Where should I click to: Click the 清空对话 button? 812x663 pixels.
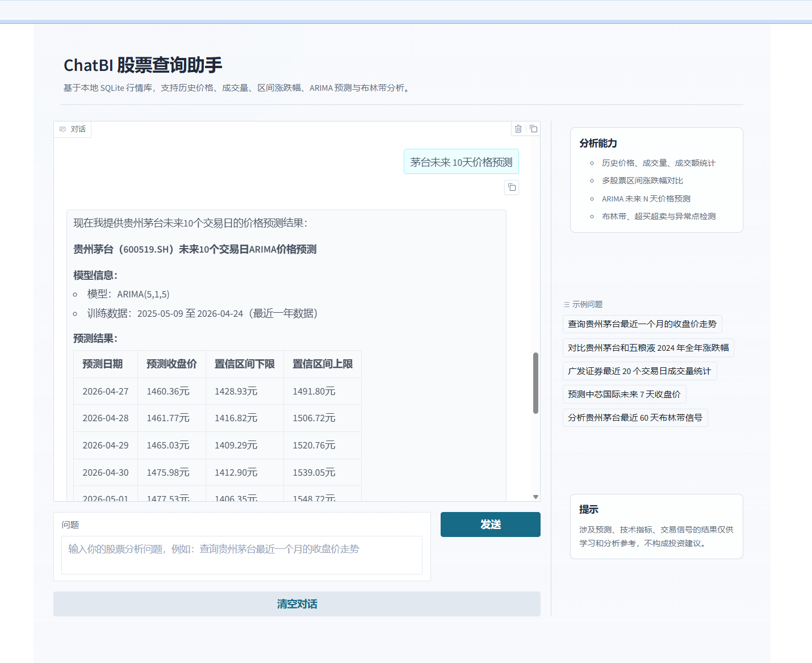point(297,604)
